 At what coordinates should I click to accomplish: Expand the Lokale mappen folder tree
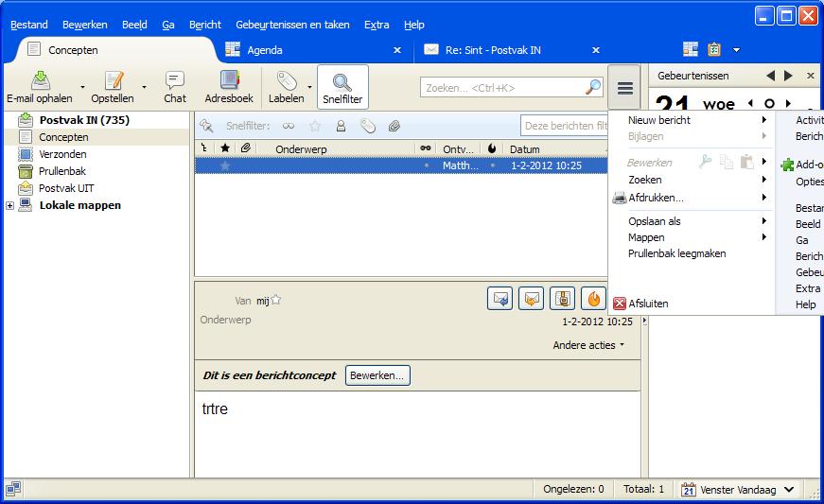click(x=10, y=205)
